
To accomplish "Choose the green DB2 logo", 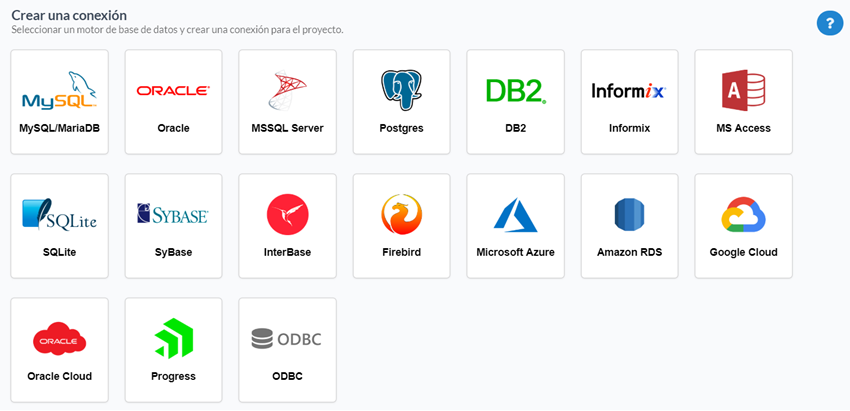I will (x=516, y=91).
